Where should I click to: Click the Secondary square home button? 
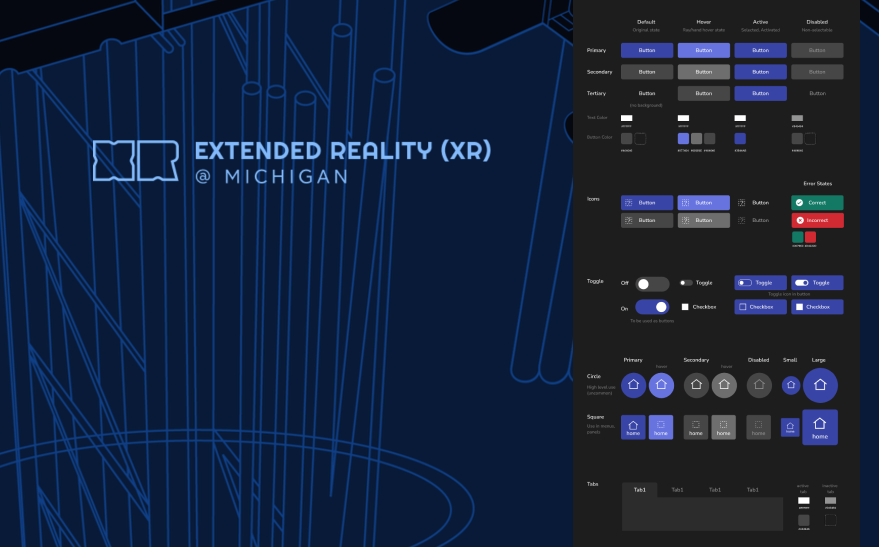click(696, 427)
